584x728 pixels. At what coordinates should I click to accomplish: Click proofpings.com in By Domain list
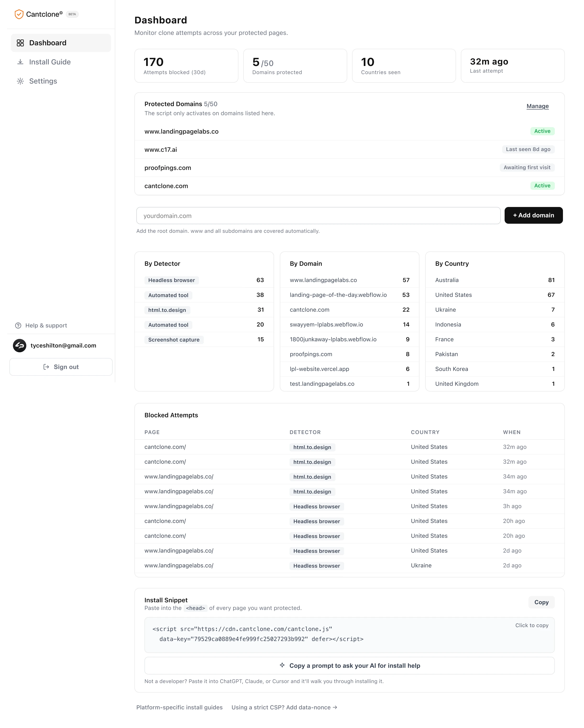[311, 354]
